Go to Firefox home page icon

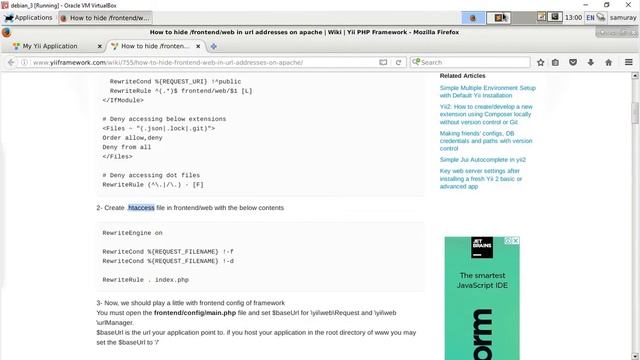click(x=609, y=62)
